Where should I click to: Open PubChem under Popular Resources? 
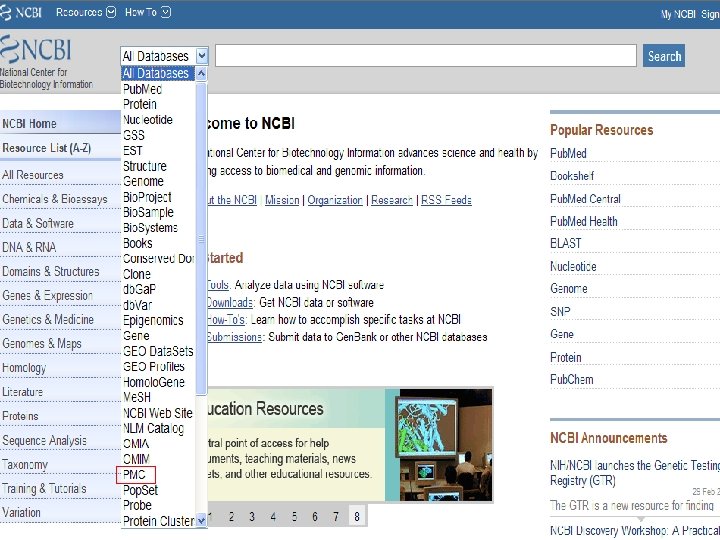click(x=572, y=380)
